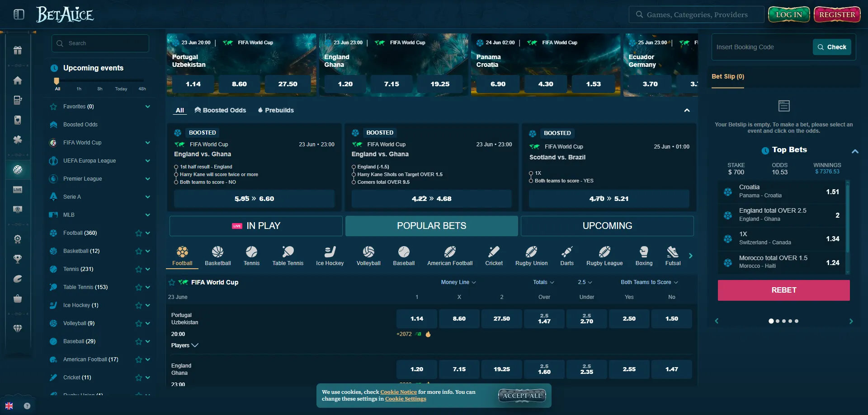Favorite Football with its star icon
The image size is (868, 415).
click(139, 233)
